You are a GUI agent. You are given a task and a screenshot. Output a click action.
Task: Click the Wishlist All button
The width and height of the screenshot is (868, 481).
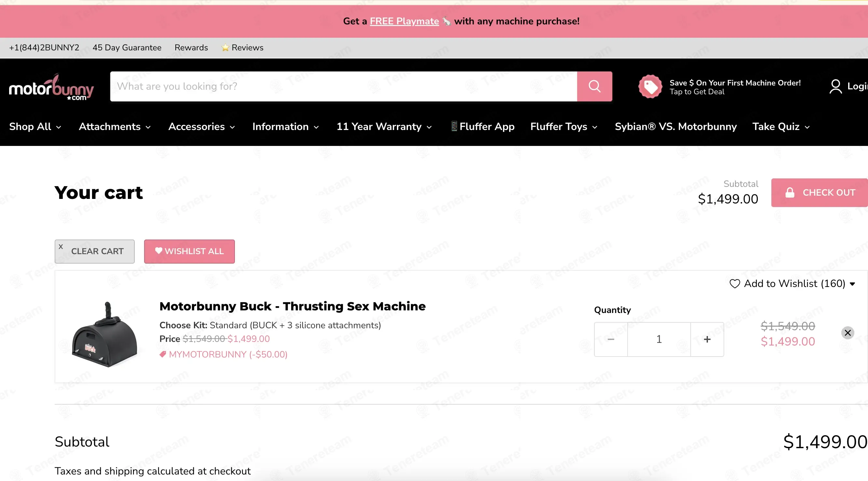pyautogui.click(x=189, y=252)
